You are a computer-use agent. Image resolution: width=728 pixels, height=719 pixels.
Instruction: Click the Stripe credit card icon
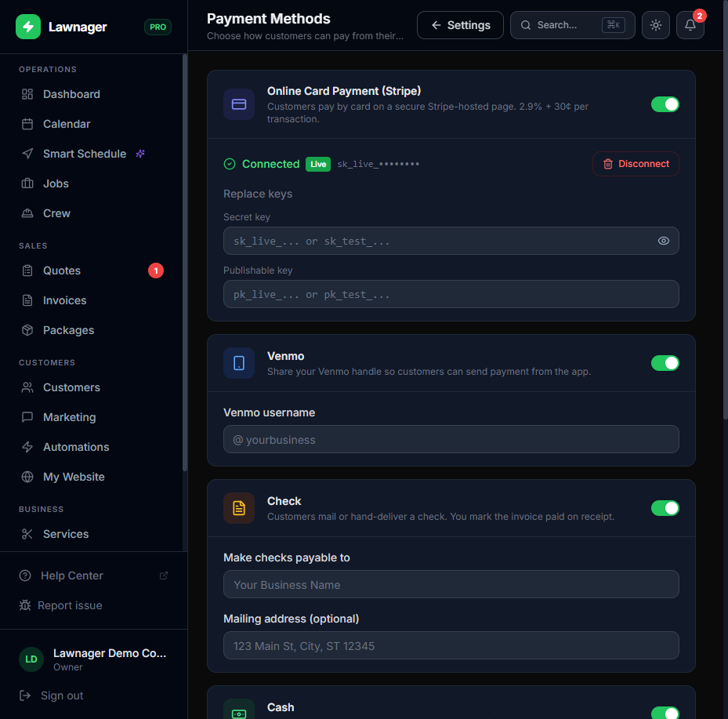[x=239, y=104]
